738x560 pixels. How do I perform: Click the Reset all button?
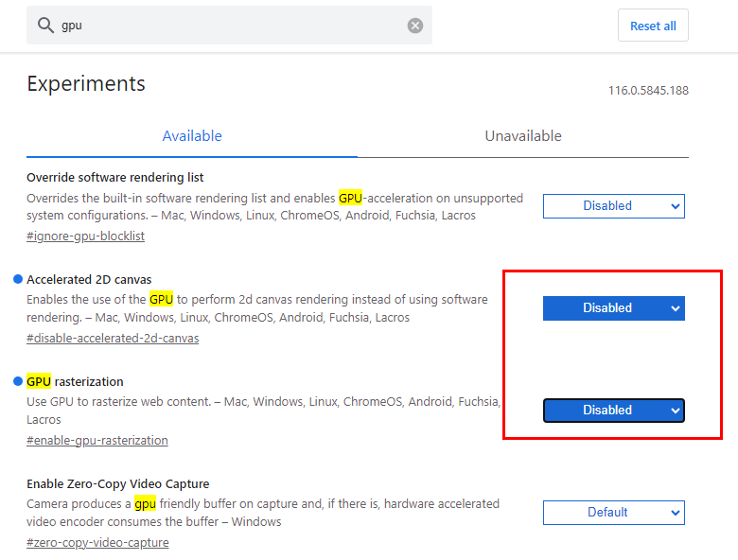pyautogui.click(x=653, y=26)
